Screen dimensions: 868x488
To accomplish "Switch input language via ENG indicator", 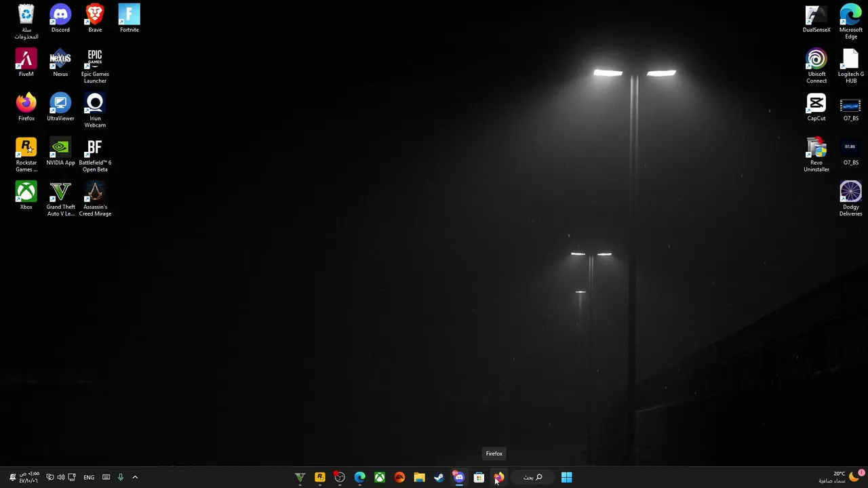I will [x=89, y=477].
